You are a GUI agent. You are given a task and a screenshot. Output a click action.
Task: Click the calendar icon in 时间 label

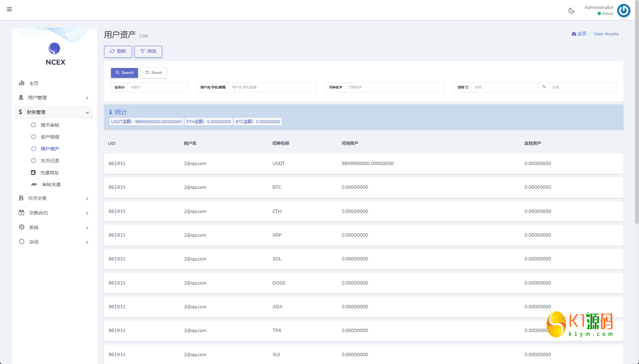pyautogui.click(x=467, y=87)
